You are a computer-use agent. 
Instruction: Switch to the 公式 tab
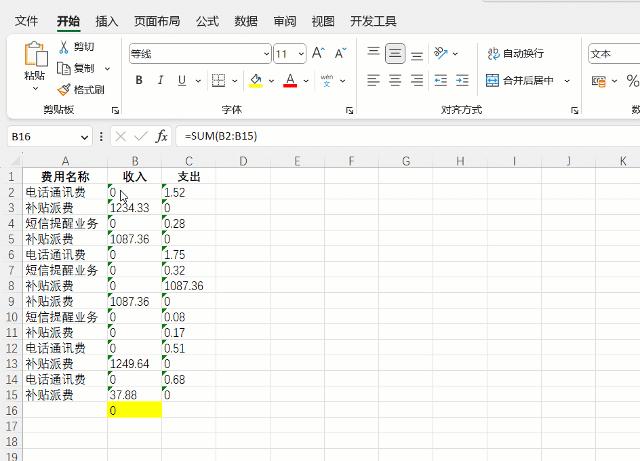207,21
